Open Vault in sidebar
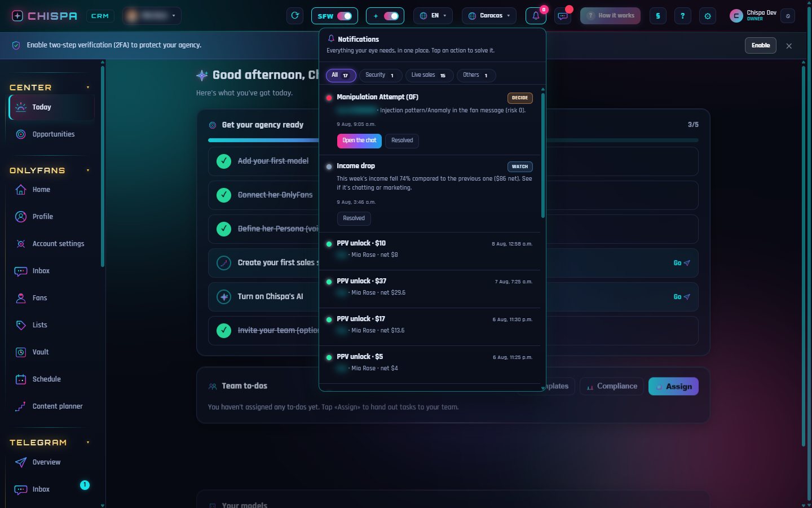This screenshot has width=812, height=508. pyautogui.click(x=52, y=352)
